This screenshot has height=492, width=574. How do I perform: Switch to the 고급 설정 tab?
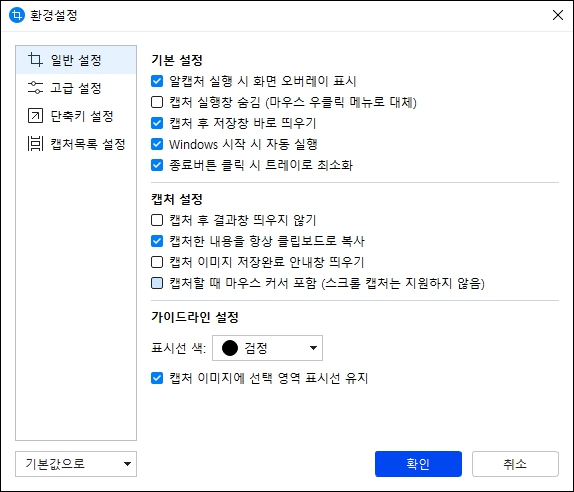pyautogui.click(x=76, y=88)
